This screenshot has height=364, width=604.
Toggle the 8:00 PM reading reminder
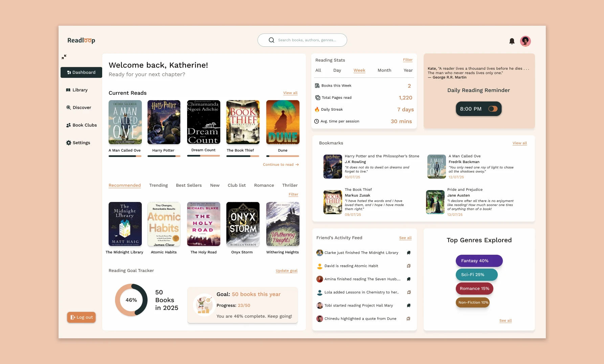(x=493, y=109)
